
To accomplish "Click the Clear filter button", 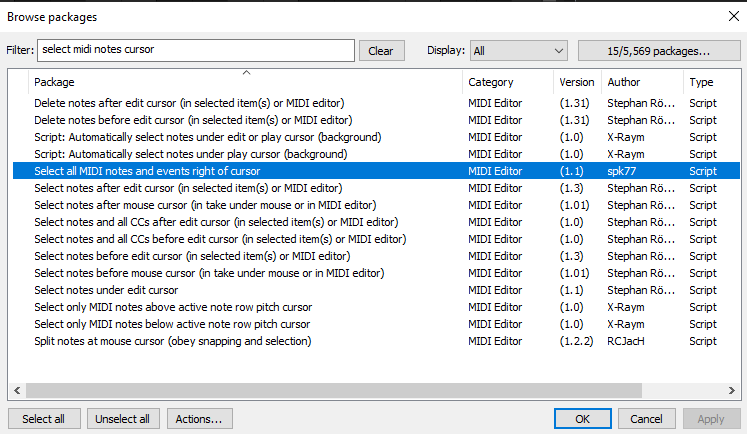I will pos(381,50).
